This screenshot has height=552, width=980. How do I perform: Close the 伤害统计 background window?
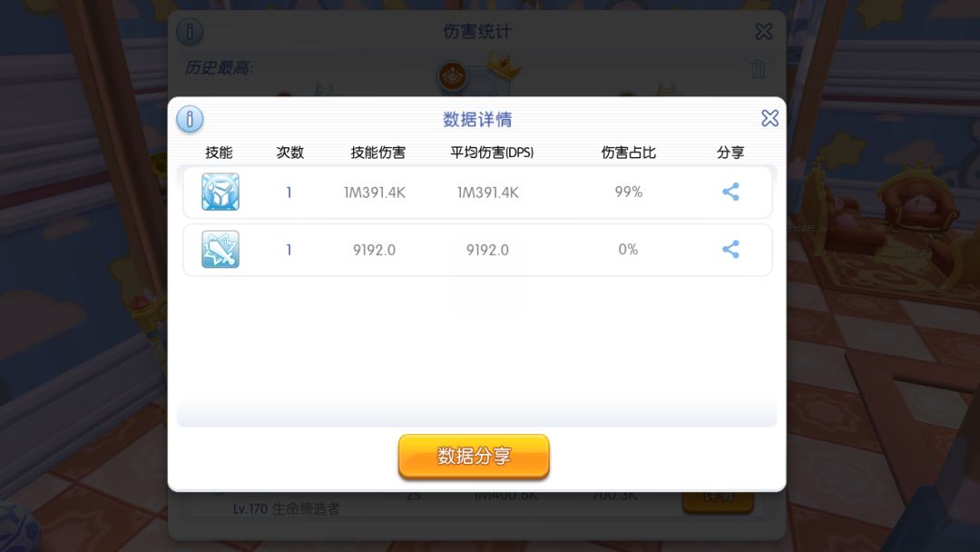point(764,31)
